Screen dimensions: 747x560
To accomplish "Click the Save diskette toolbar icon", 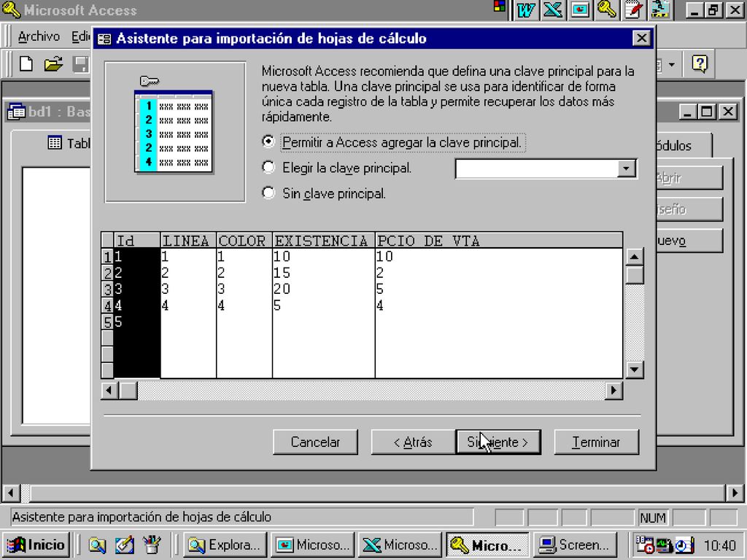I will coord(81,64).
